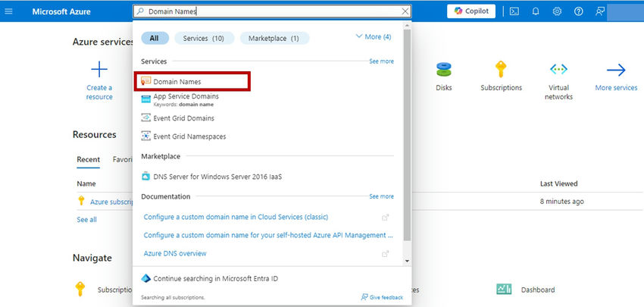Open More services arrow
This screenshot has height=307, width=644.
[x=616, y=70]
